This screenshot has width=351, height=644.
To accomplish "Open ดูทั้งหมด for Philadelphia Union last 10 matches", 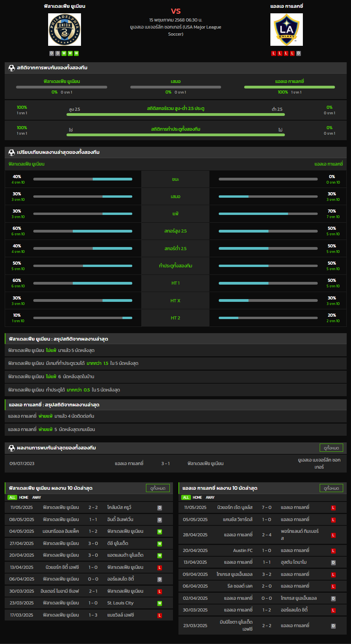I will coord(158,488).
